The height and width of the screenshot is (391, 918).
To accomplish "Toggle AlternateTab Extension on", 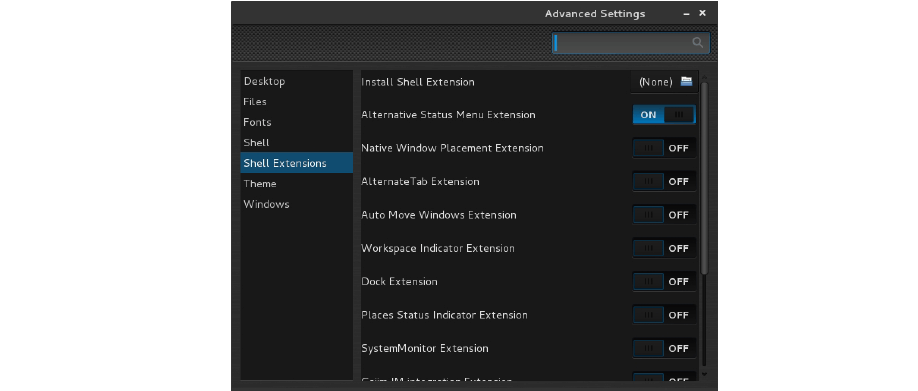I will click(664, 181).
